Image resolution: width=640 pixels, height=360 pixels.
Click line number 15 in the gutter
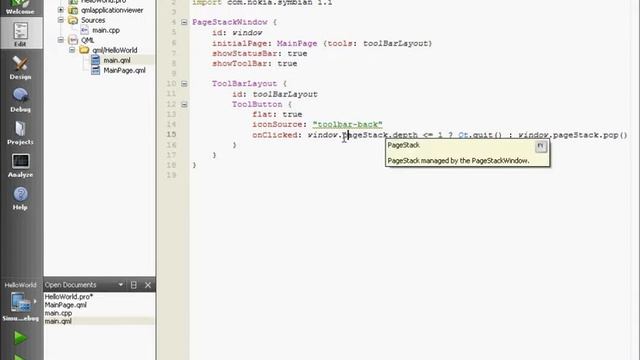coord(171,134)
